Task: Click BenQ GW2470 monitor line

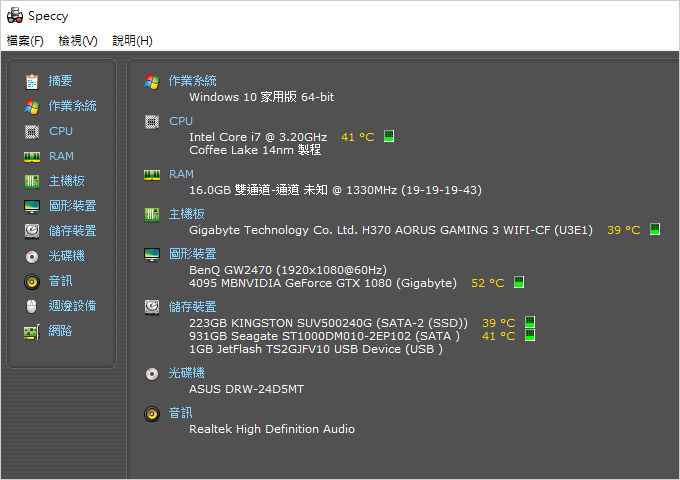Action: pyautogui.click(x=288, y=270)
